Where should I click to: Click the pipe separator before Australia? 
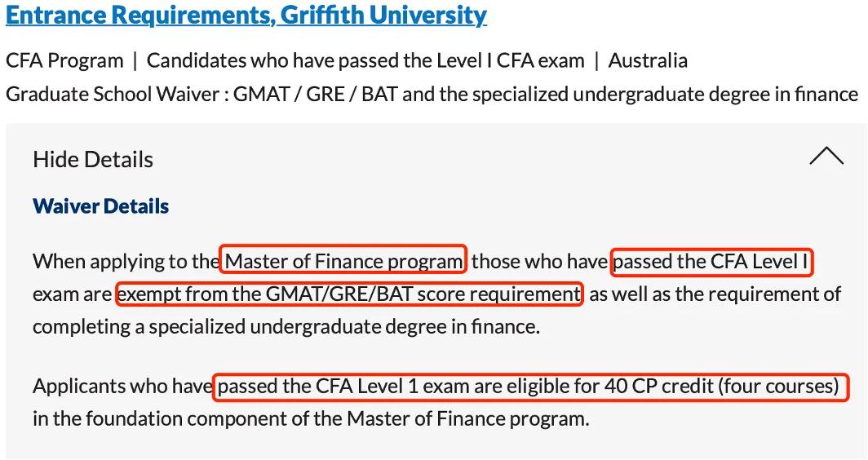pyautogui.click(x=596, y=60)
